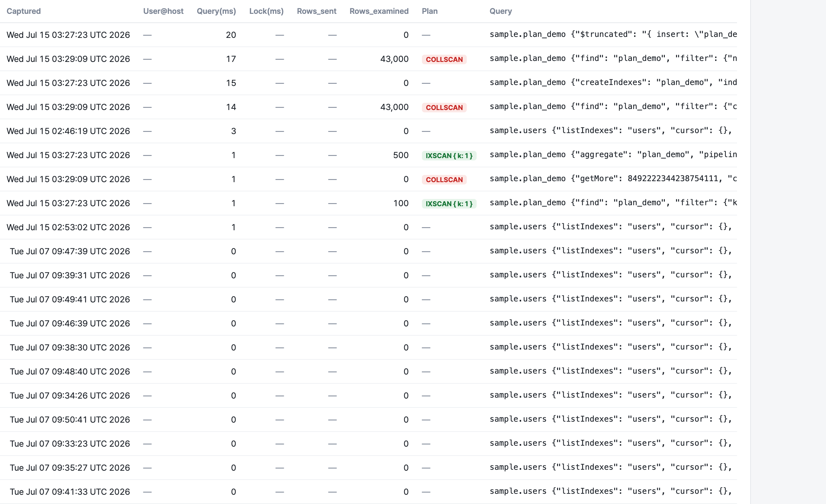Viewport: 826px width, 504px height.
Task: Open listIndexes query in the 09:47:39 row
Action: click(610, 251)
